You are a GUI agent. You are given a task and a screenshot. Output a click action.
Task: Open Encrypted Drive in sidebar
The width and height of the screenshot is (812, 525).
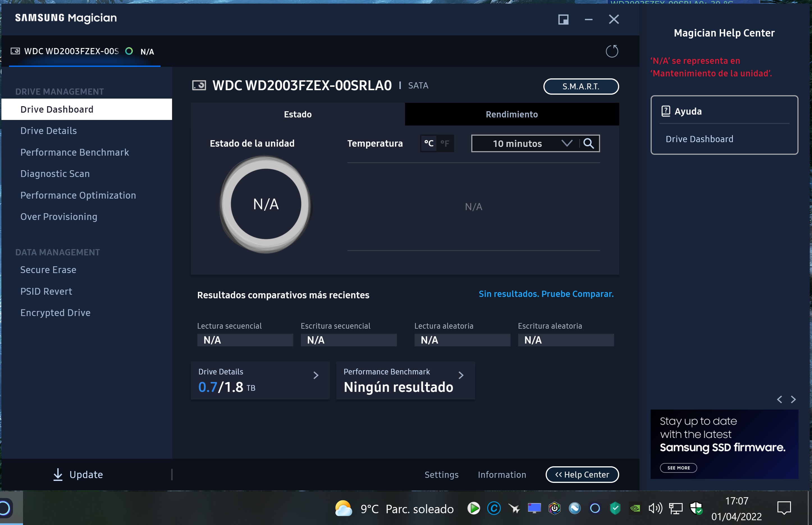(x=55, y=313)
